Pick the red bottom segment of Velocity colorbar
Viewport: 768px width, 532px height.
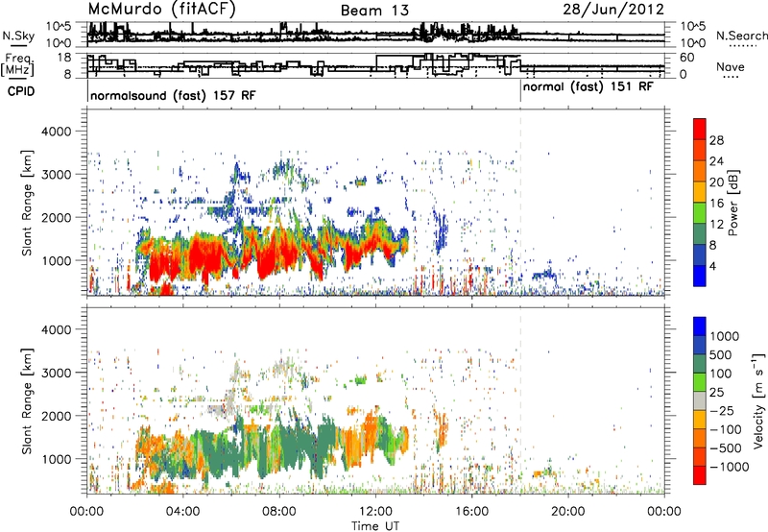coord(700,475)
